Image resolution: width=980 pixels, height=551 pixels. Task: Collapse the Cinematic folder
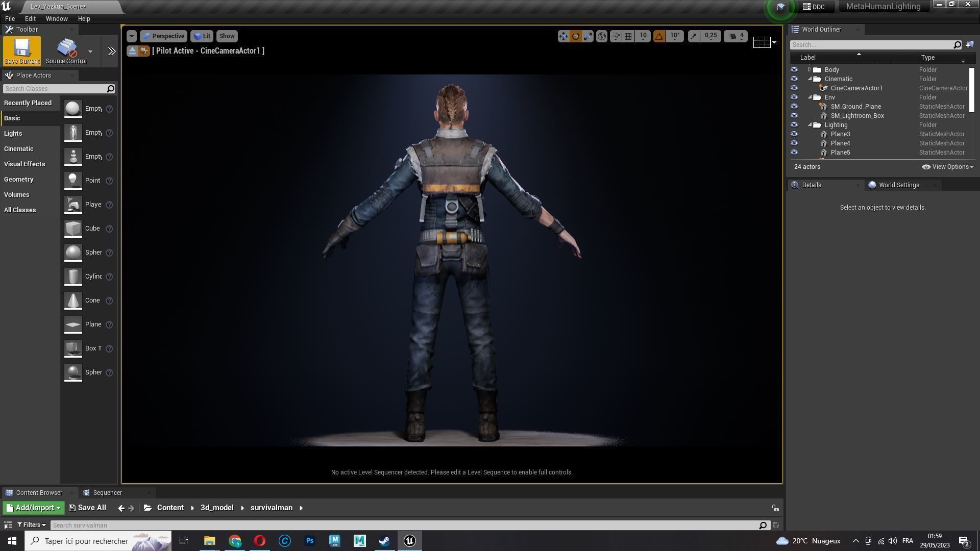click(810, 79)
